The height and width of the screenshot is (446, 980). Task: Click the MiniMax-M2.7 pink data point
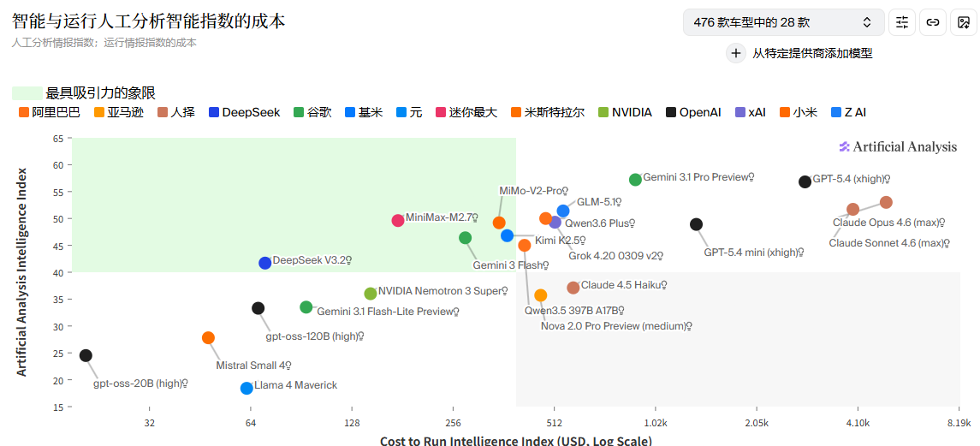point(398,220)
